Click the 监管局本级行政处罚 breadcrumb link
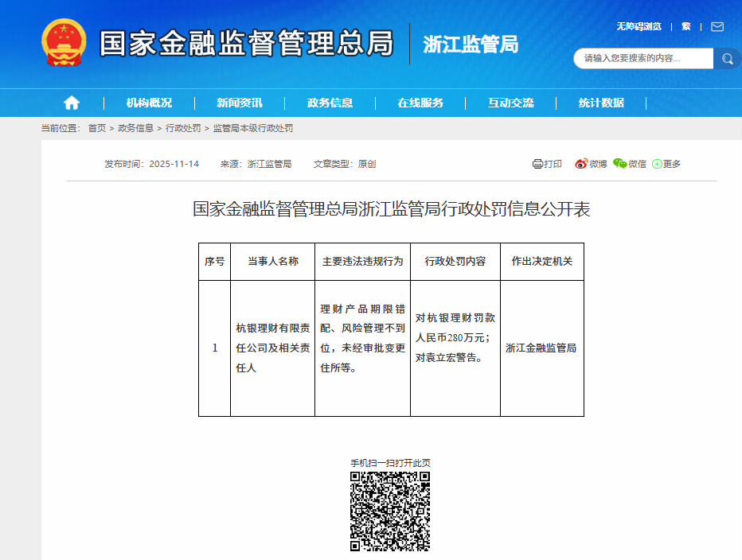Screen dimensions: 742x560 252,128
